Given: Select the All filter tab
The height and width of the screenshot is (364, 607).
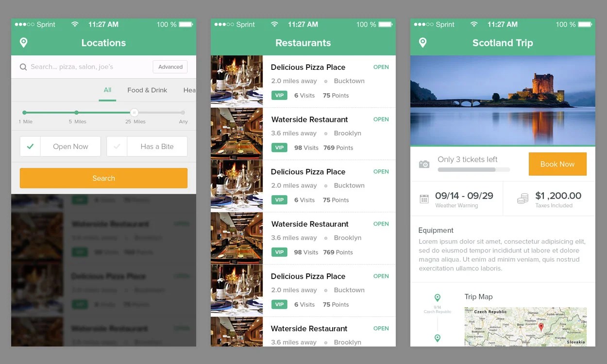Looking at the screenshot, I should coord(107,90).
